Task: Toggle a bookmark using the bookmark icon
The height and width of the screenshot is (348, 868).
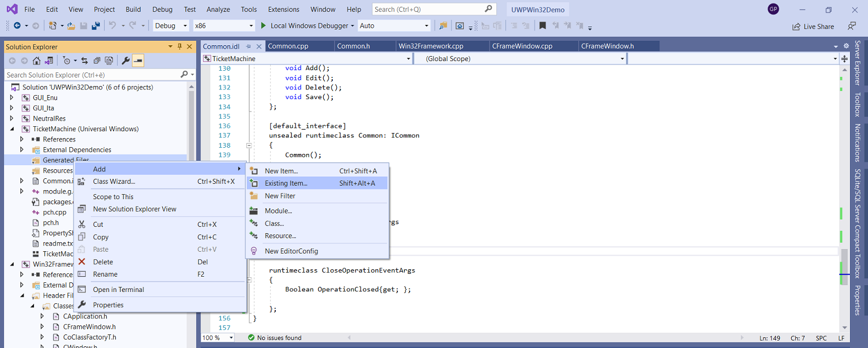Action: pos(542,25)
